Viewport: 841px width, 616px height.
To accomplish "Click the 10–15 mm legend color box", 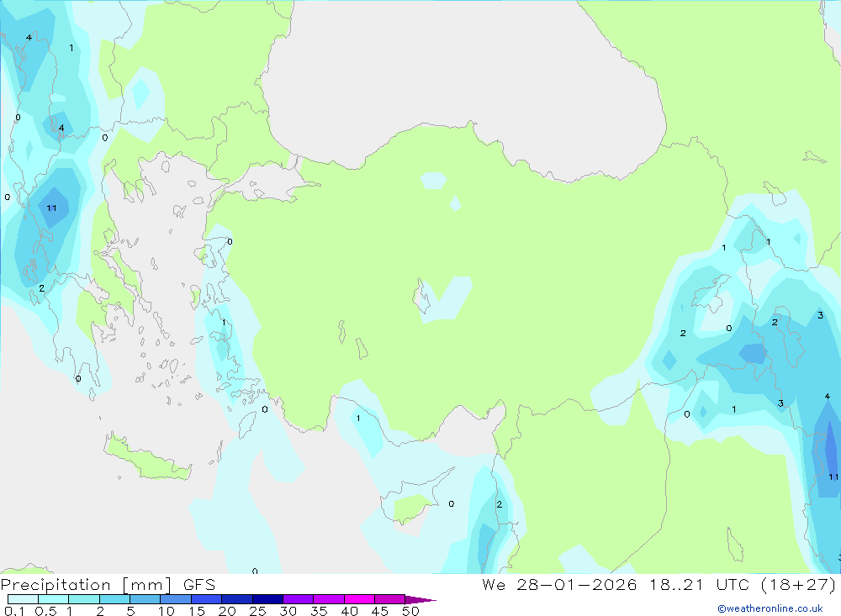I will click(x=176, y=599).
